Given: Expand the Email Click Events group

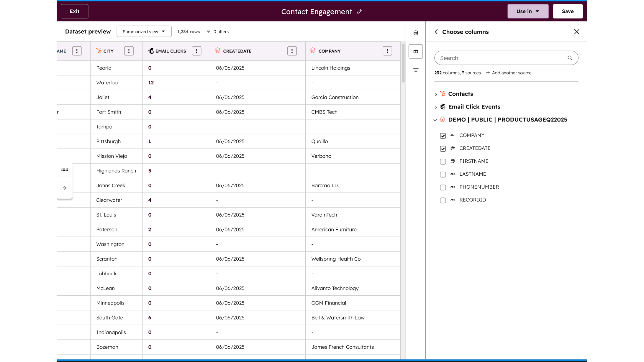Looking at the screenshot, I should pyautogui.click(x=436, y=107).
